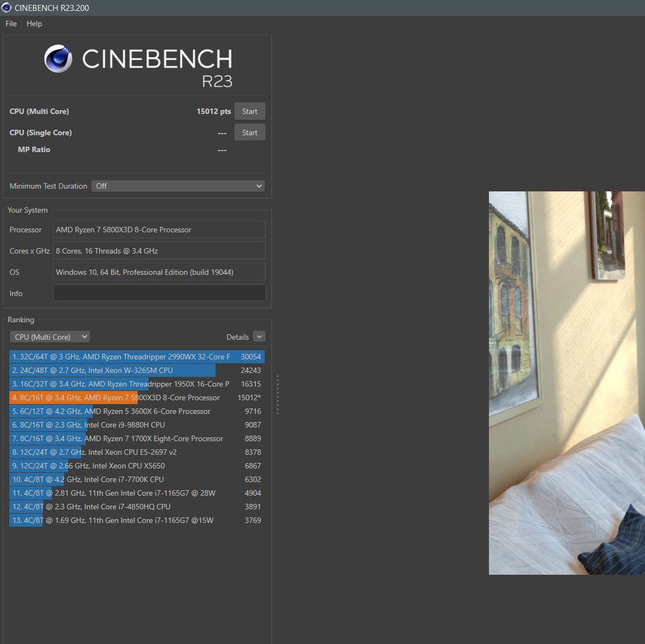Click the Details label in Ranking

pos(237,337)
